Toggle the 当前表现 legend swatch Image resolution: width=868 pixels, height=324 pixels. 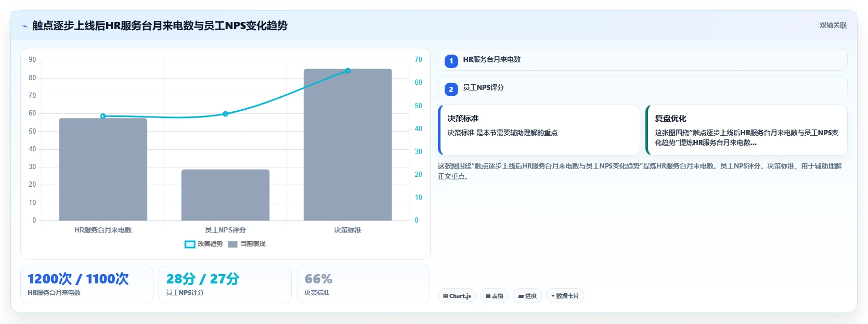click(232, 244)
